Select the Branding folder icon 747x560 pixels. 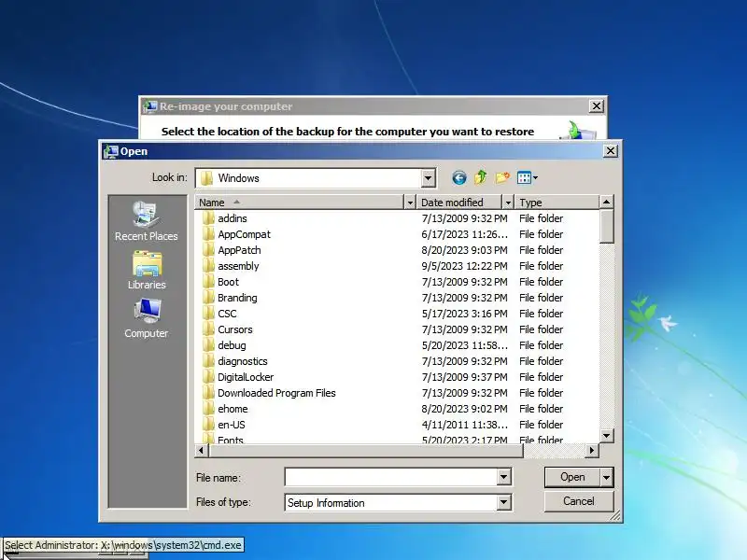point(208,298)
